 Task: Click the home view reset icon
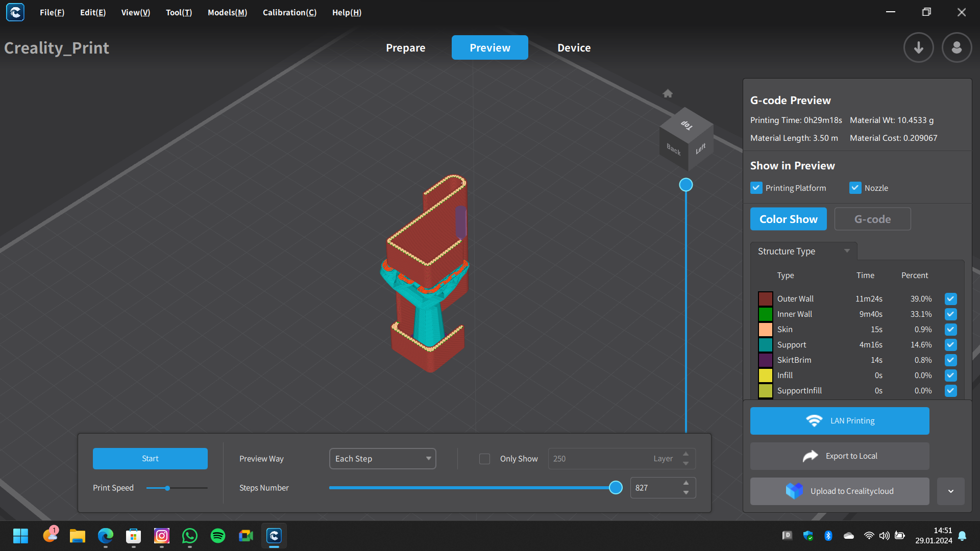(x=668, y=93)
